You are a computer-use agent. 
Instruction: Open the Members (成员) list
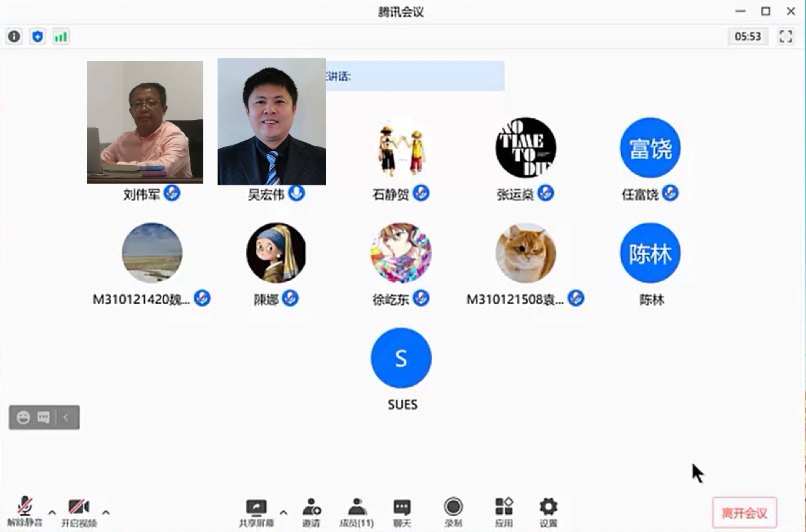[356, 512]
